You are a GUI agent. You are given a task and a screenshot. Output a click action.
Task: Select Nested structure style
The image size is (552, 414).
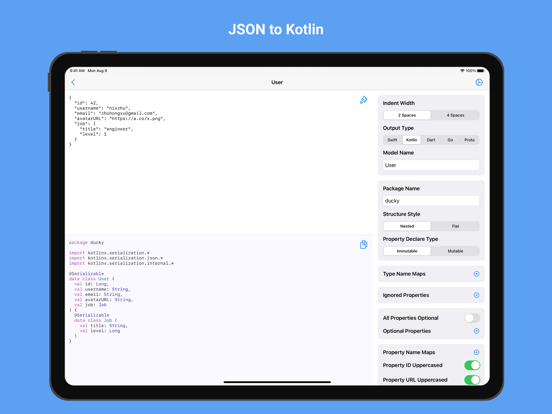pos(407,226)
